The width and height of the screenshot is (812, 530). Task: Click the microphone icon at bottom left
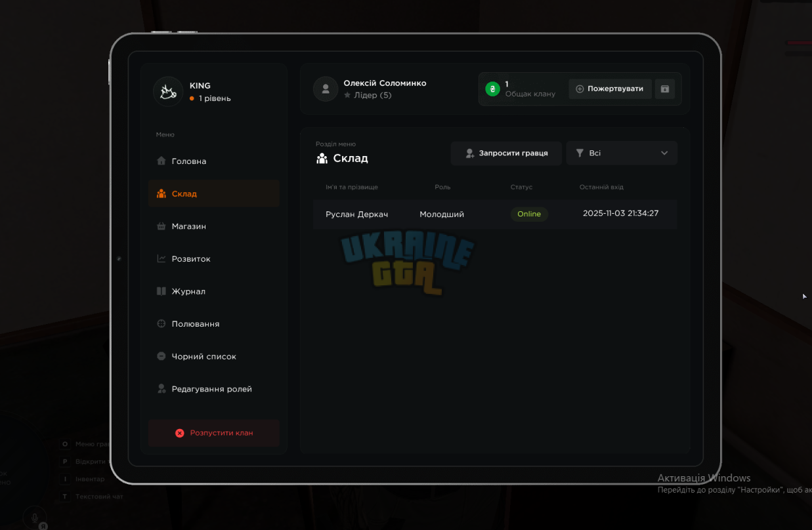pos(35,518)
